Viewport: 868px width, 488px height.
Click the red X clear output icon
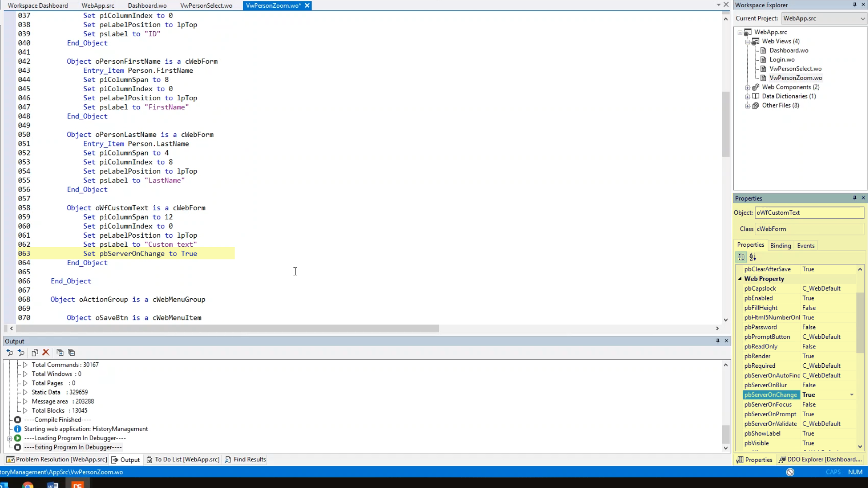46,352
